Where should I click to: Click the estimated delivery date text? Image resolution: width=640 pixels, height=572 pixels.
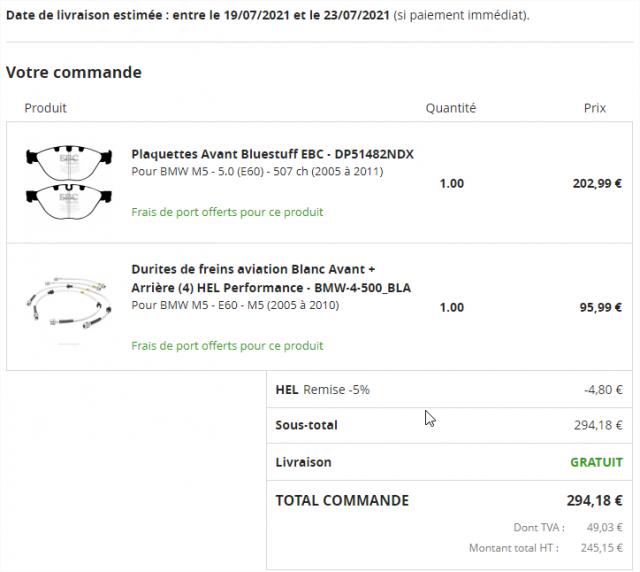pyautogui.click(x=268, y=16)
